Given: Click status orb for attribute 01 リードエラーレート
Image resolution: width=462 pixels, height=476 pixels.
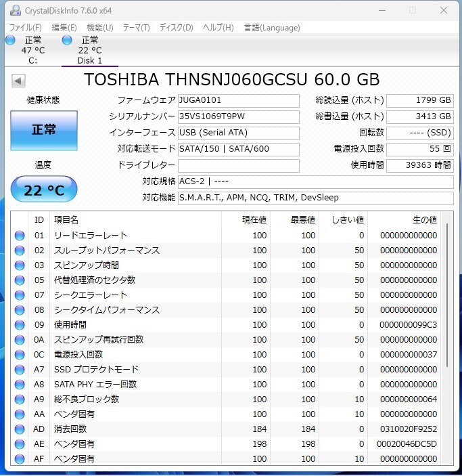Looking at the screenshot, I should 20,236.
